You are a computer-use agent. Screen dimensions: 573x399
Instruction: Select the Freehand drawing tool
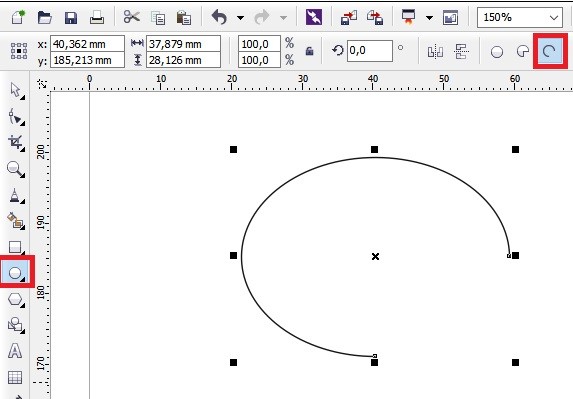coord(16,196)
